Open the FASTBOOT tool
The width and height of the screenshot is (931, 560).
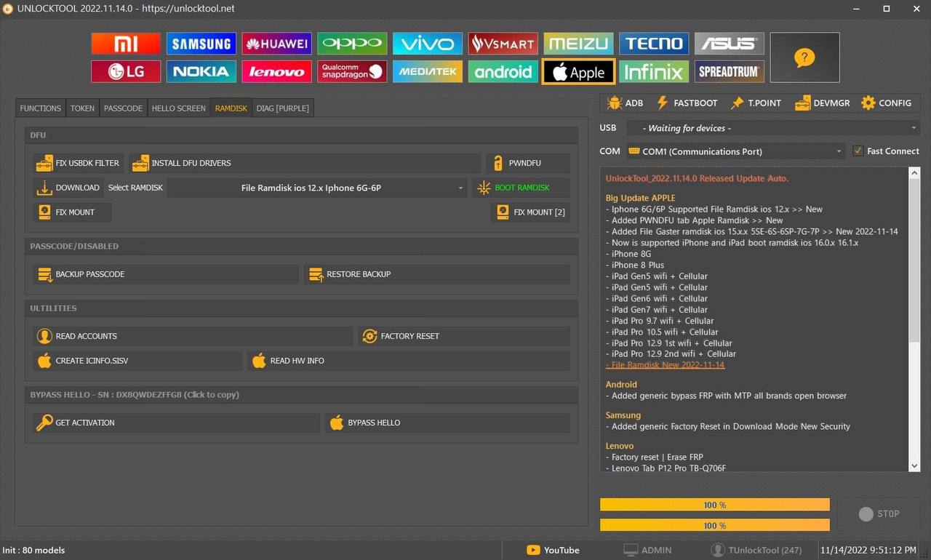click(687, 103)
